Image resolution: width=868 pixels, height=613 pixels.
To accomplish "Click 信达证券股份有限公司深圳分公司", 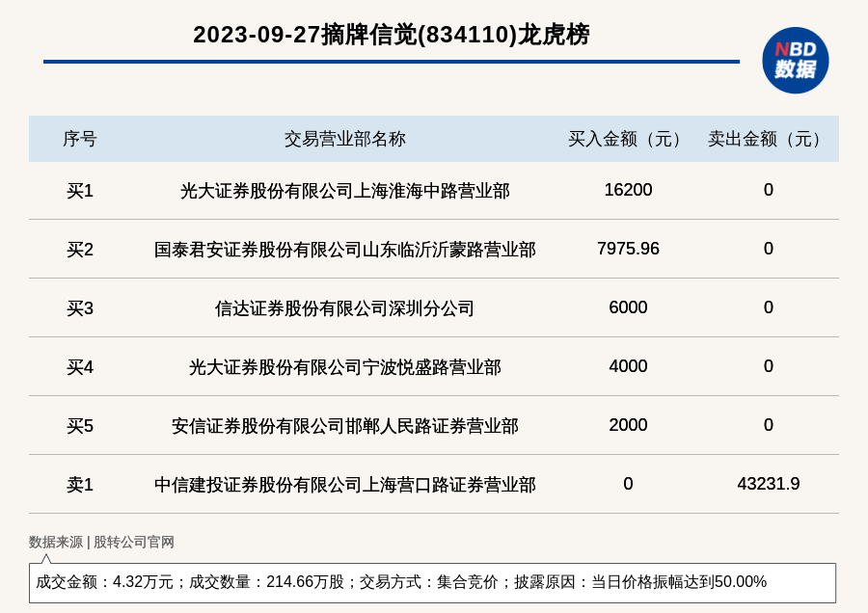I will pyautogui.click(x=345, y=308).
